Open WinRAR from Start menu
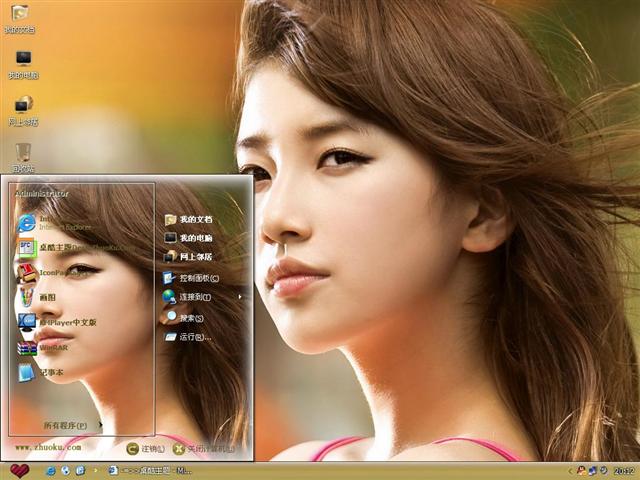Screen dimensions: 640x480 point(43,348)
